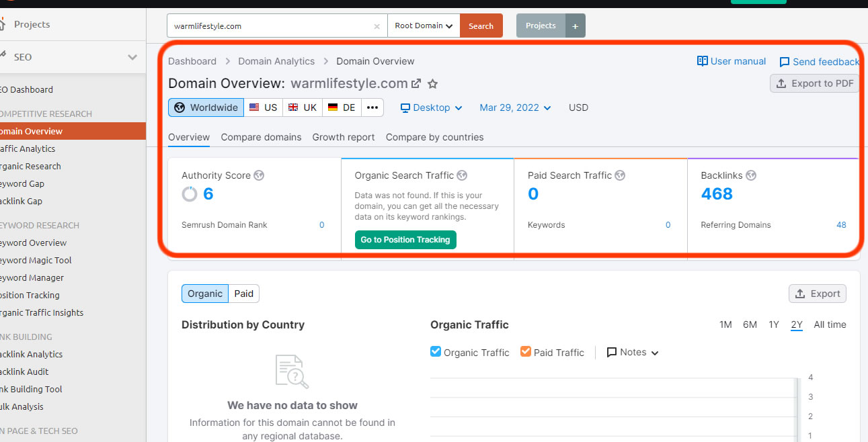Open the Desktop device dropdown

click(x=432, y=107)
